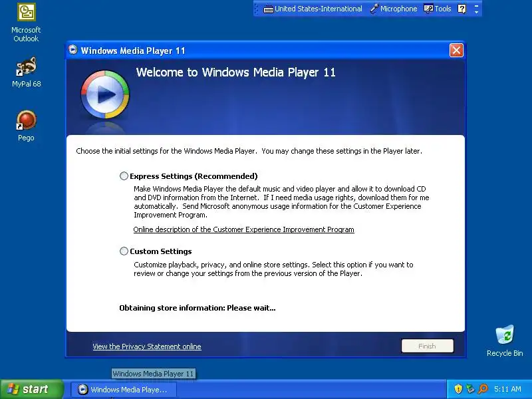Select the Pego desktop shortcut
Viewport: 532px width, 399px height.
click(26, 126)
